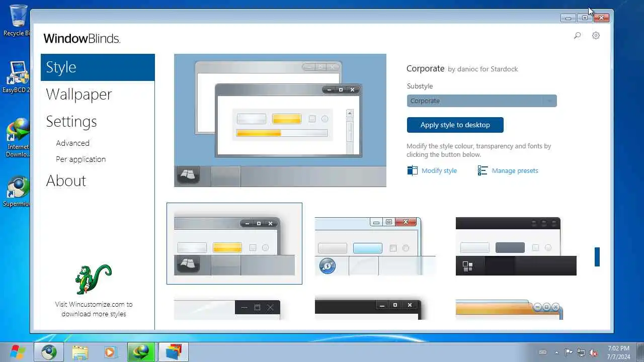Switch to WindowBlinds taskbar button
Screen dimensions: 644x362
(x=173, y=352)
